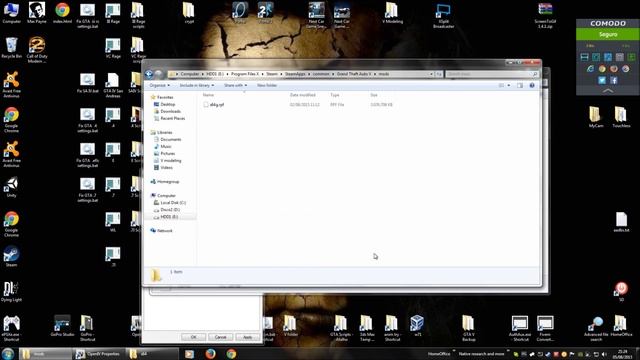
Task: Open Unity desktop shortcut
Action: point(11,187)
